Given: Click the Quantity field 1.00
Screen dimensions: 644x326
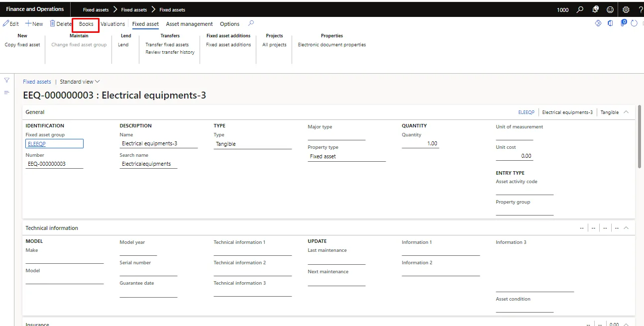Looking at the screenshot, I should coord(421,143).
